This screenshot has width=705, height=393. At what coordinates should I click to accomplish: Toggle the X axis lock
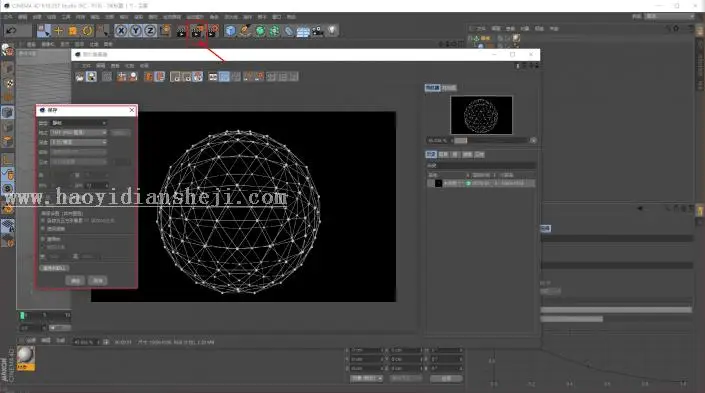(x=121, y=31)
